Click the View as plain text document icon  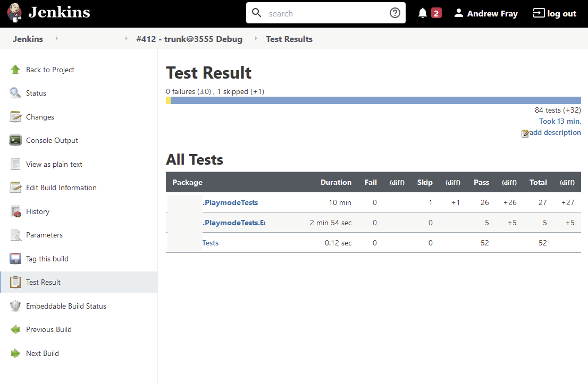tap(15, 164)
